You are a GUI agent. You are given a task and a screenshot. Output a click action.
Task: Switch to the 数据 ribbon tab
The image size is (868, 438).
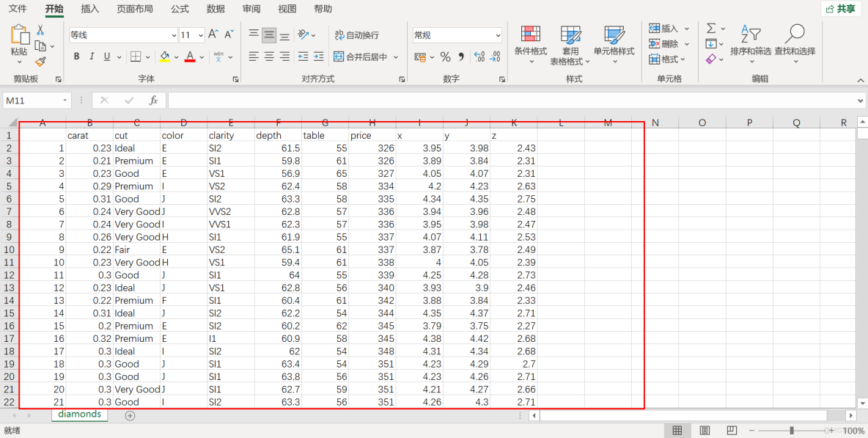click(x=215, y=9)
